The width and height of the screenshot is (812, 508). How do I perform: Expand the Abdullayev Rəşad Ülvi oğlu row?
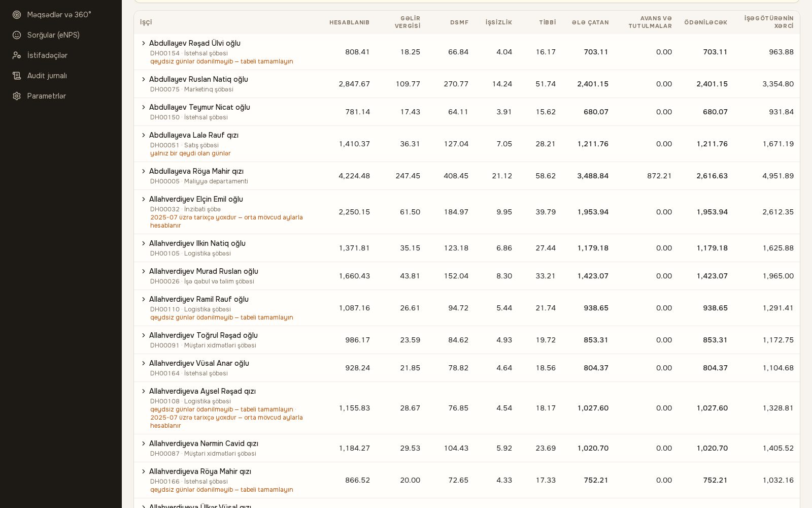pyautogui.click(x=144, y=43)
